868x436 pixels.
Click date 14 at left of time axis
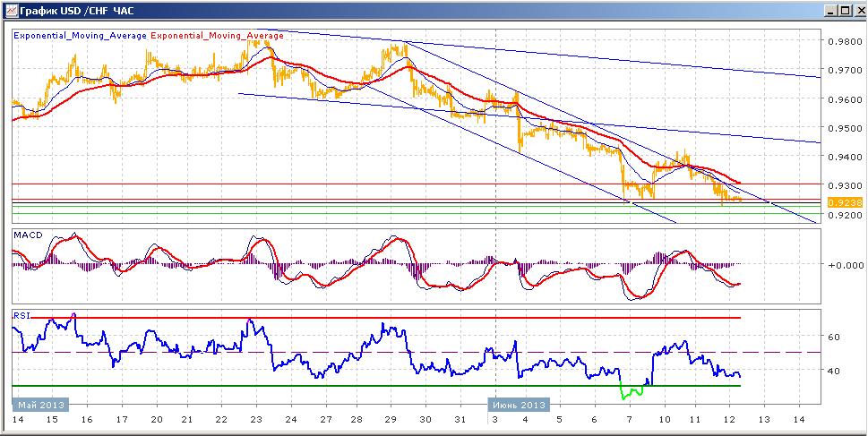[18, 420]
